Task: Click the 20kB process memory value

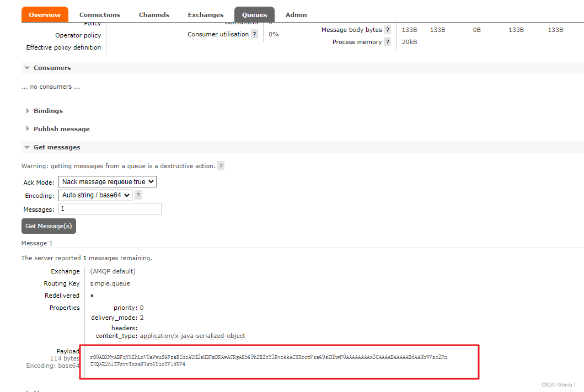Action: coord(409,42)
